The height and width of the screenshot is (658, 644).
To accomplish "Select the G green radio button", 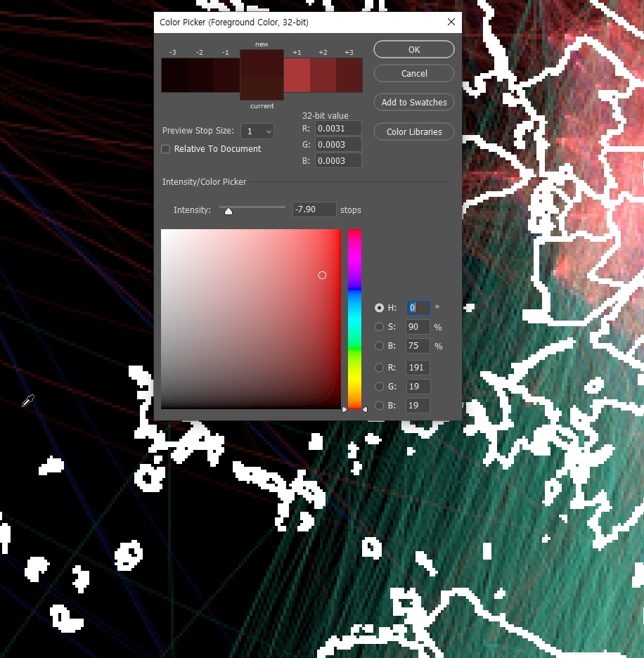I will pos(379,387).
